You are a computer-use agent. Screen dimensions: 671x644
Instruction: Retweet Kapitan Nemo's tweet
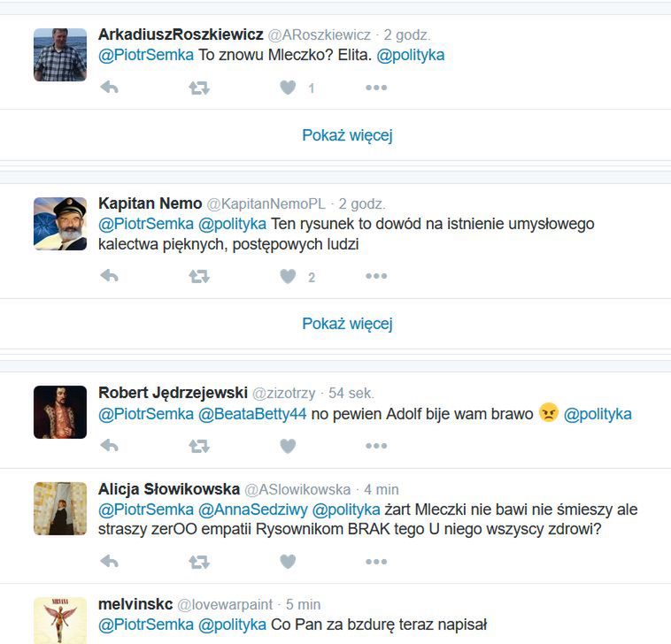click(x=199, y=277)
